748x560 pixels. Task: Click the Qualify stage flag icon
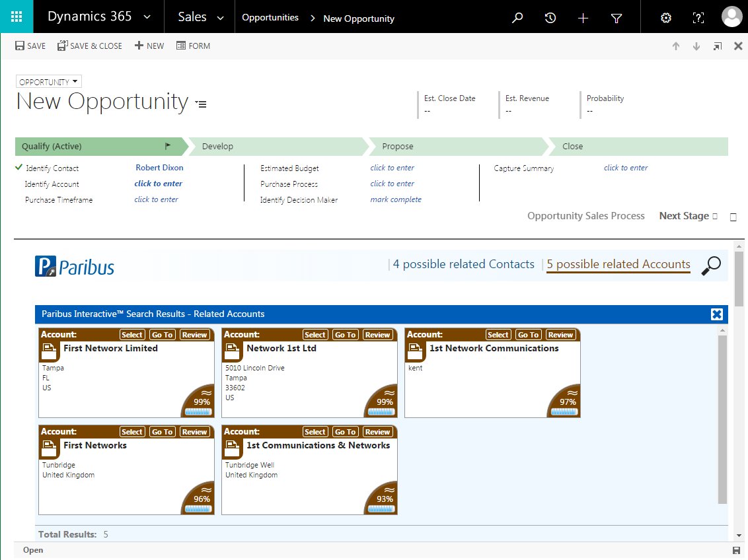(x=167, y=146)
